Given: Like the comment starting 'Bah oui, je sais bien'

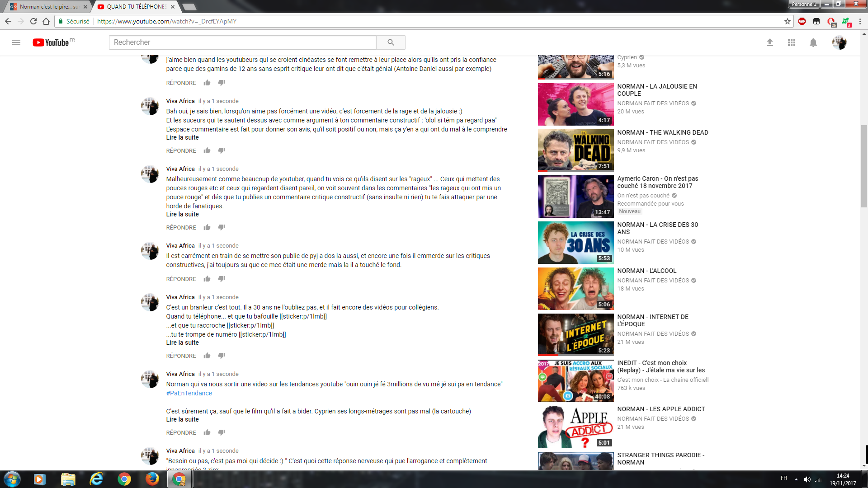Looking at the screenshot, I should [x=207, y=150].
